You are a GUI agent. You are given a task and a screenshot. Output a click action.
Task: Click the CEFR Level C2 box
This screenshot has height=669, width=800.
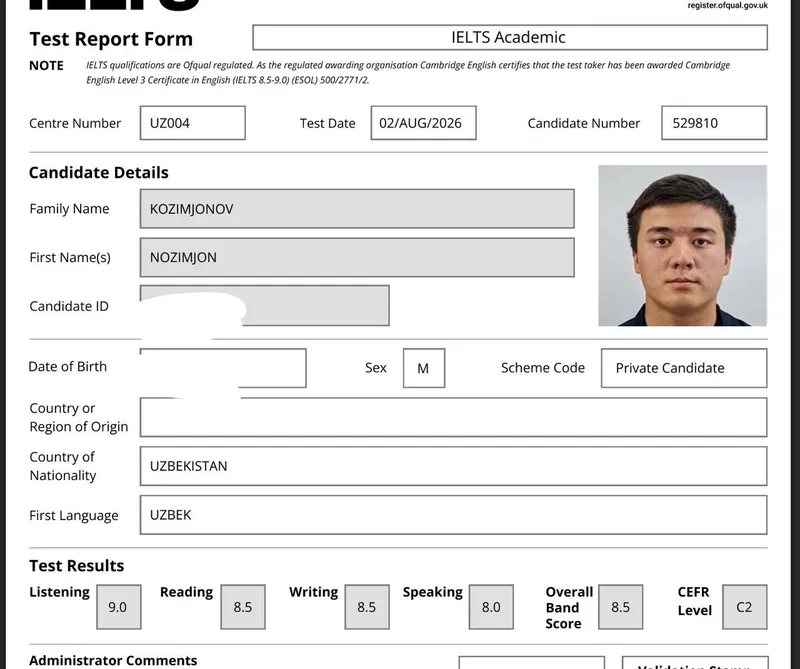coord(745,607)
